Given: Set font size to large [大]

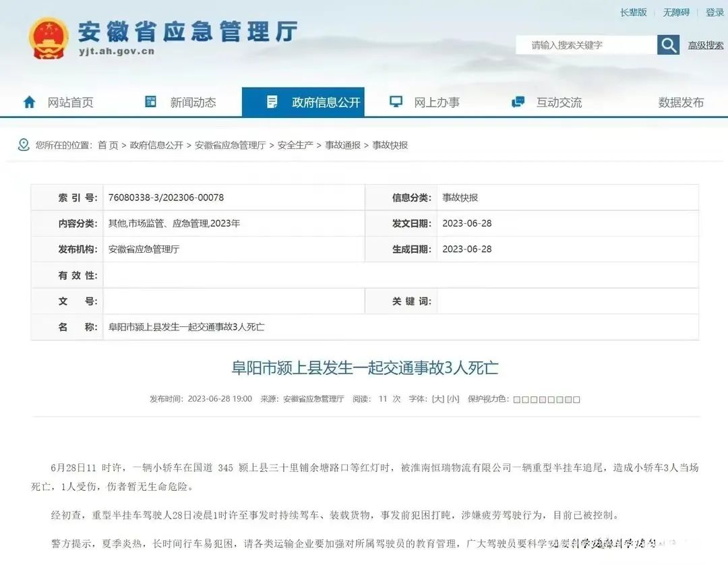Looking at the screenshot, I should (438, 398).
